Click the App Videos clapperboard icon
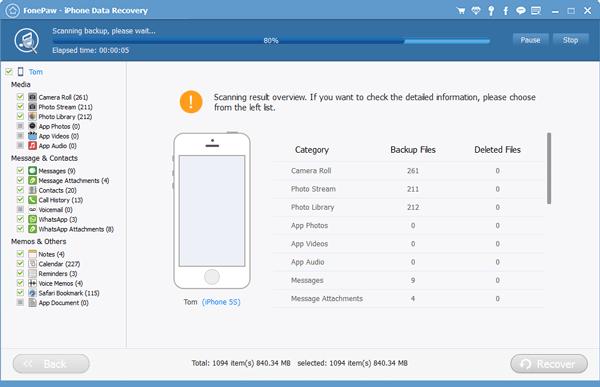 point(33,136)
